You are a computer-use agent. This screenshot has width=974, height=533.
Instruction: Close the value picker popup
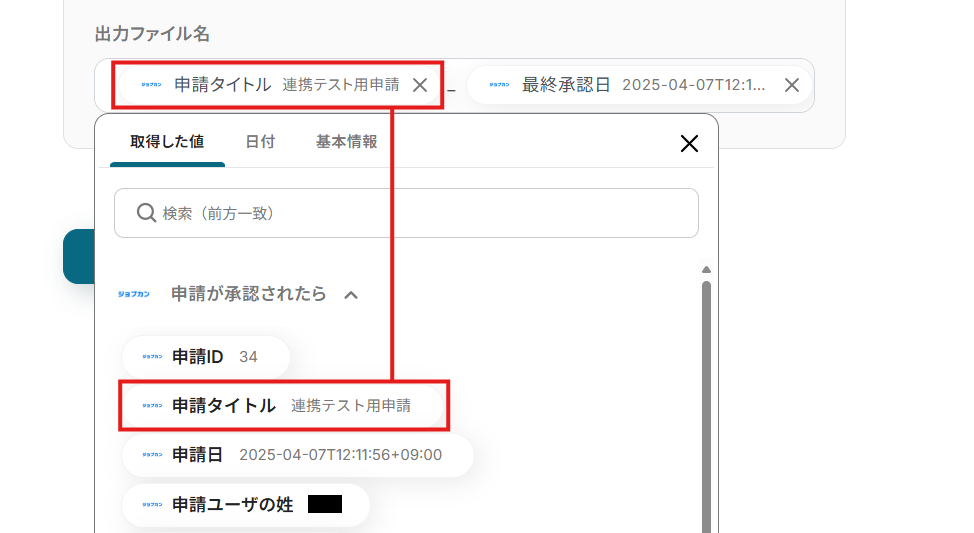(x=689, y=144)
